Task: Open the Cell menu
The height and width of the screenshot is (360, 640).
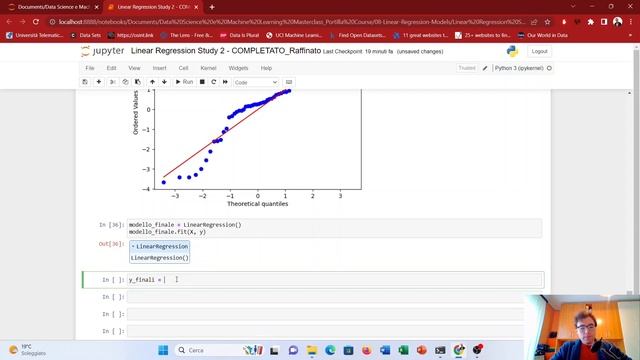Action: 183,68
